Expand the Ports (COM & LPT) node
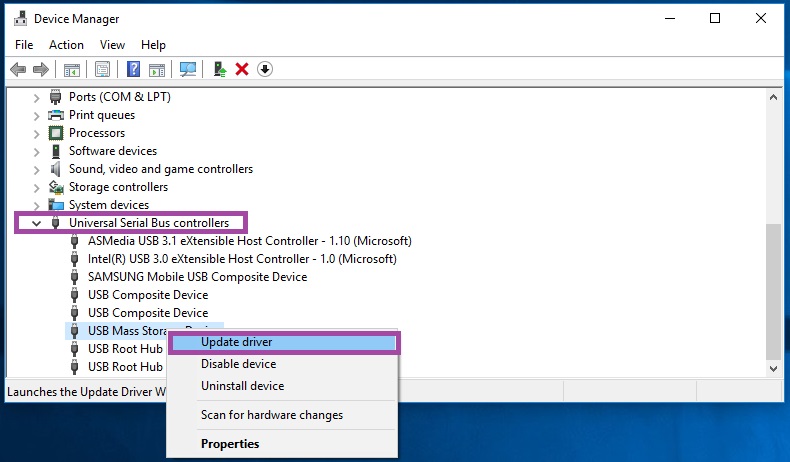Viewport: 790px width, 462px height. tap(36, 98)
